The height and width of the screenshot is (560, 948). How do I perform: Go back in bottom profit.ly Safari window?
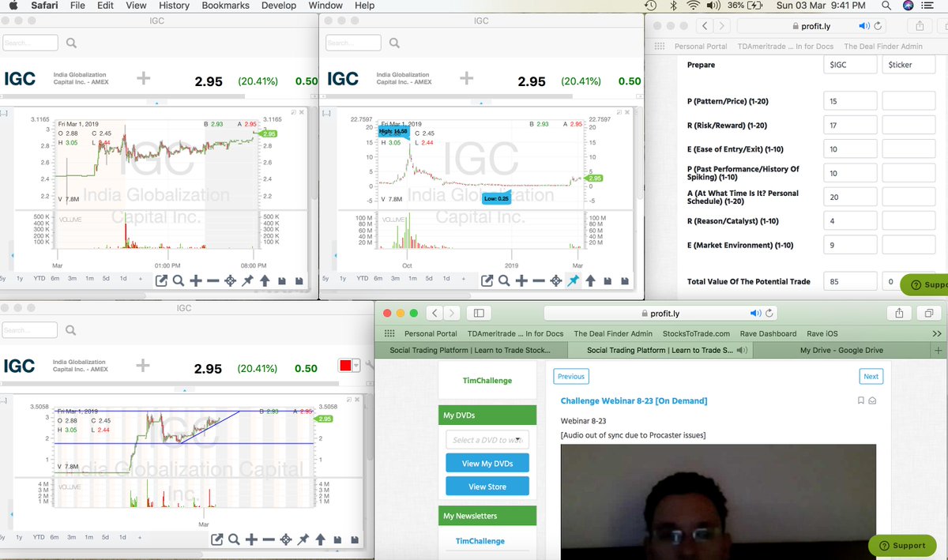click(x=433, y=313)
